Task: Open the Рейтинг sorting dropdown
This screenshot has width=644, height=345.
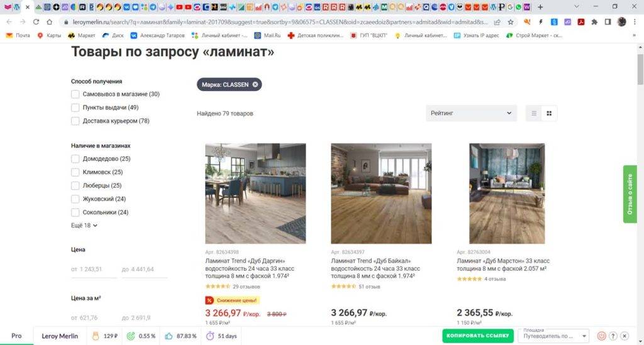Action: pos(470,113)
